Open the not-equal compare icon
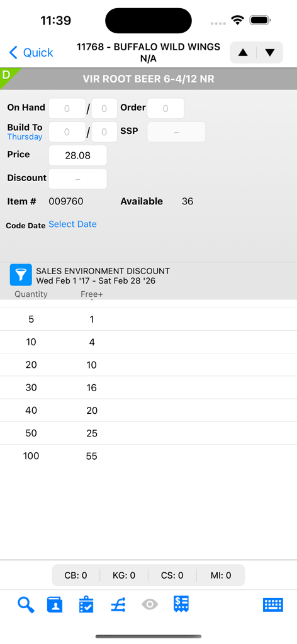Screen dimensions: 297x644 click(118, 605)
